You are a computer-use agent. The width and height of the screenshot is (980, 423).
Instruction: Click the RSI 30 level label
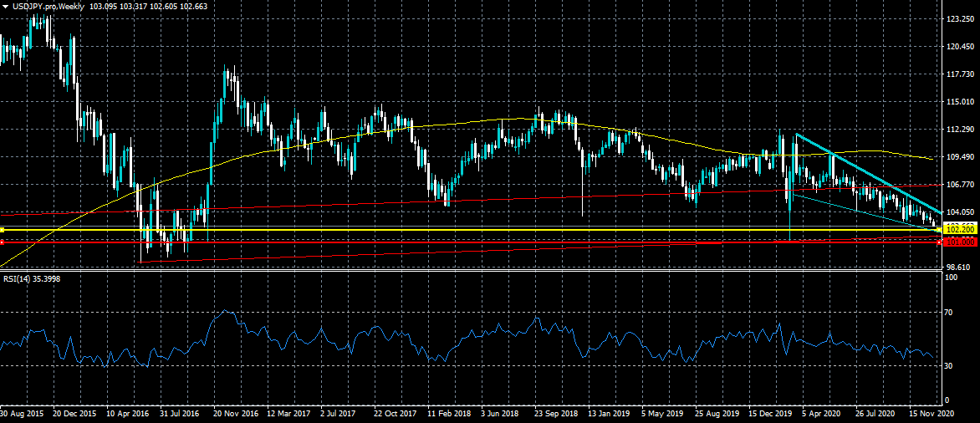click(949, 365)
